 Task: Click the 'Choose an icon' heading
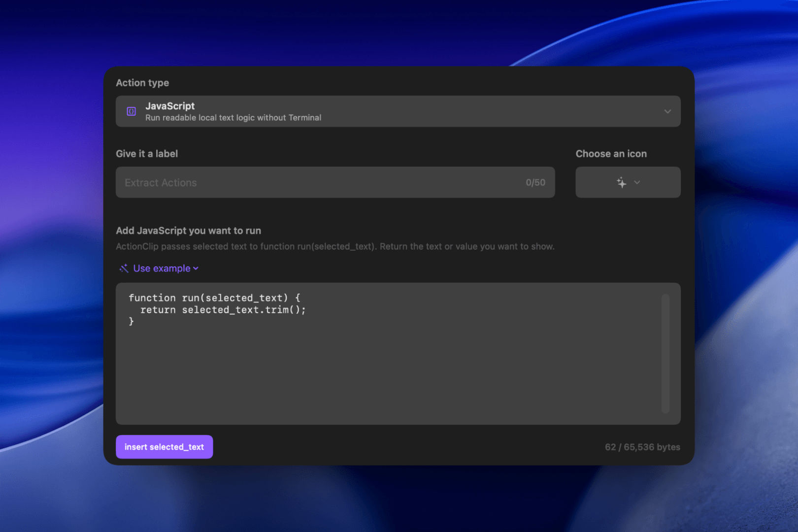[611, 154]
